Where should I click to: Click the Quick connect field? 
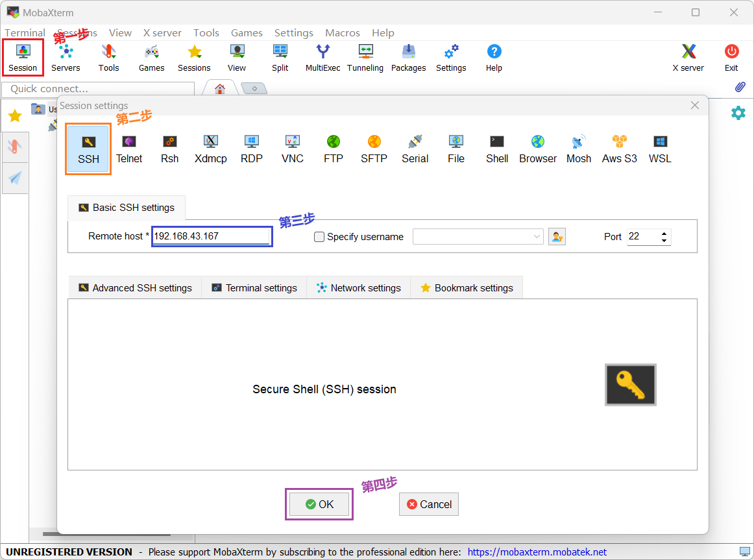[x=98, y=89]
